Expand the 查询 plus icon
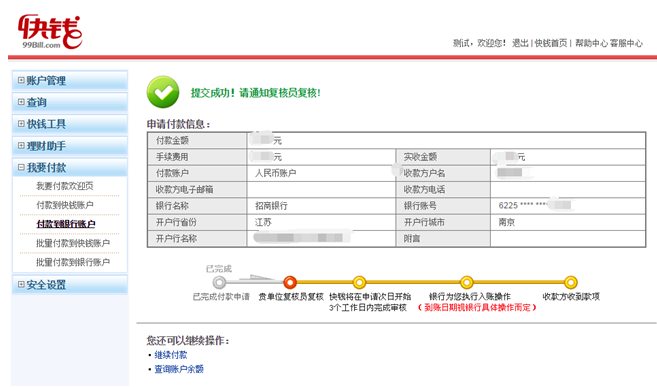Viewport: 657px width, 387px height. click(x=21, y=102)
